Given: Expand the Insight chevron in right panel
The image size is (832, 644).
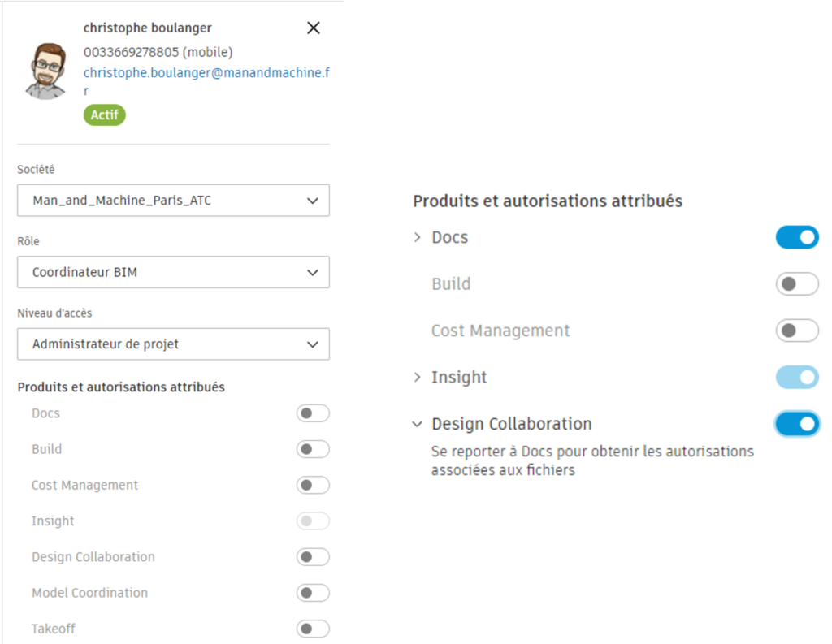Looking at the screenshot, I should (418, 377).
